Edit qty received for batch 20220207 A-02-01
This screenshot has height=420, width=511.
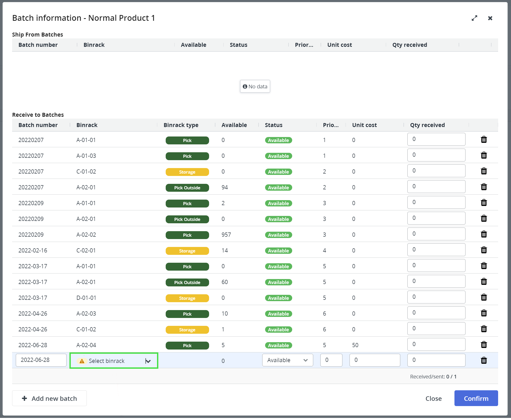pos(436,187)
